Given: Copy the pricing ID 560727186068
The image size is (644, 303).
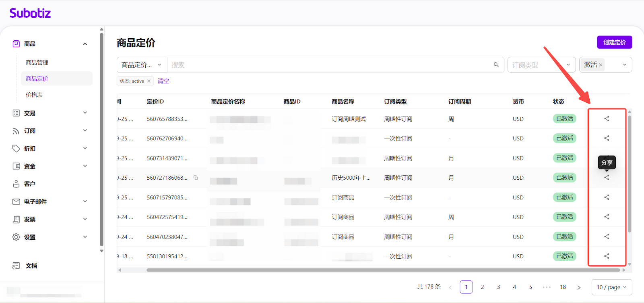Looking at the screenshot, I should click(x=196, y=178).
